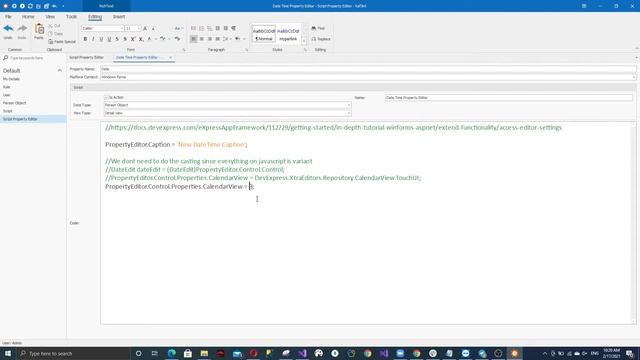Click the clear formatting icon
The width and height of the screenshot is (640, 360).
click(177, 39)
